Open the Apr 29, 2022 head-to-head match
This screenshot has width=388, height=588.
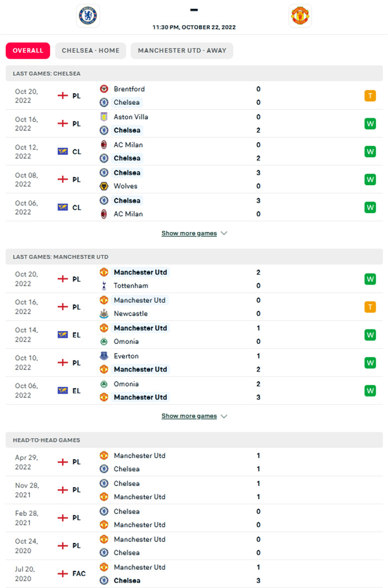26,462
